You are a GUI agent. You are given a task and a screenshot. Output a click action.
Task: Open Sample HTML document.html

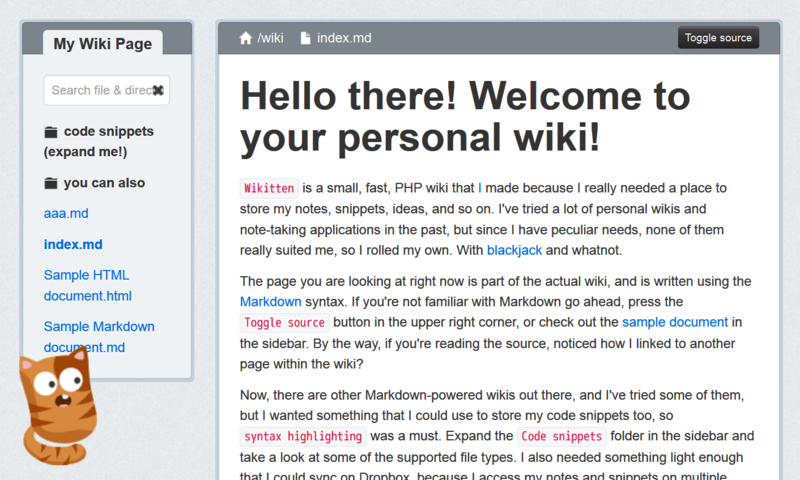tap(87, 285)
